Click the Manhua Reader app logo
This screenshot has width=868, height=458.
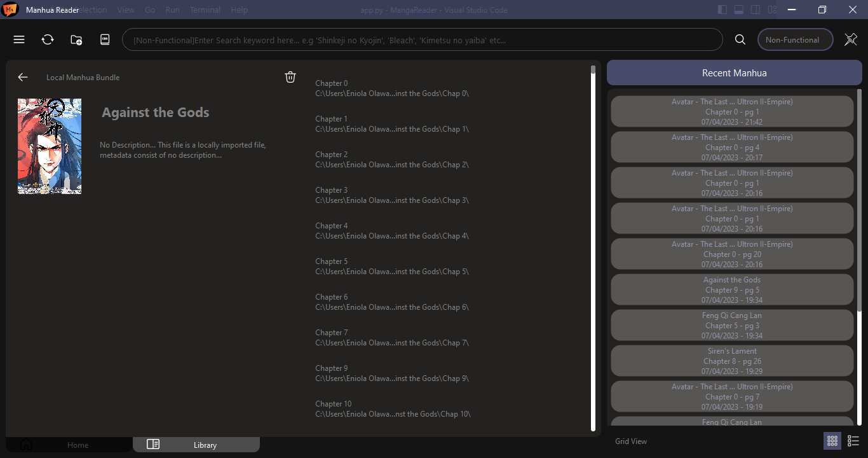[10, 10]
